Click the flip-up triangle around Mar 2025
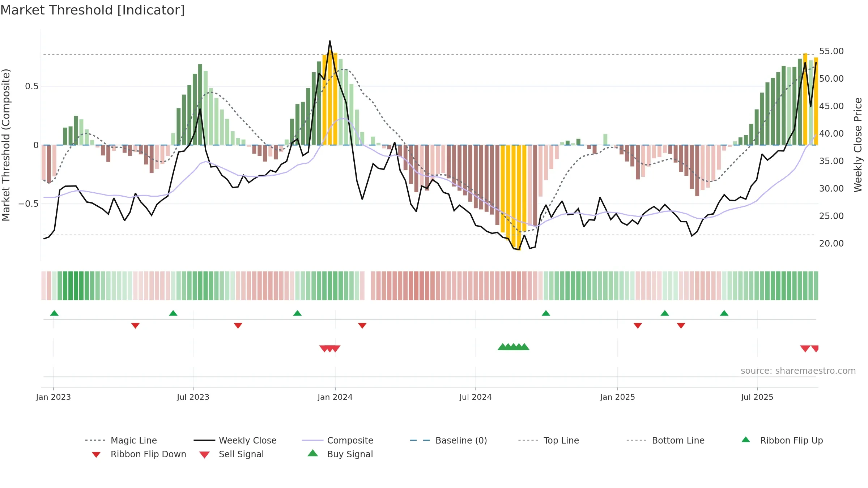Image resolution: width=868 pixels, height=488 pixels. point(665,313)
